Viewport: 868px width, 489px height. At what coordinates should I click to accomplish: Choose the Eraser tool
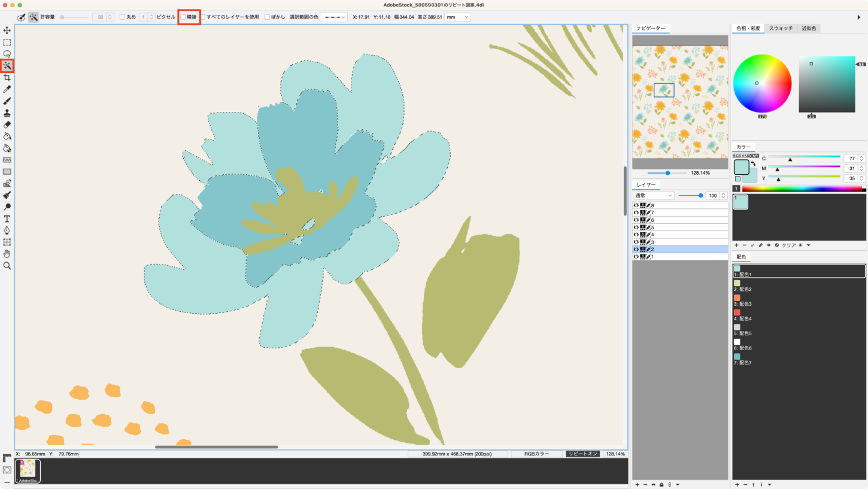tap(7, 124)
